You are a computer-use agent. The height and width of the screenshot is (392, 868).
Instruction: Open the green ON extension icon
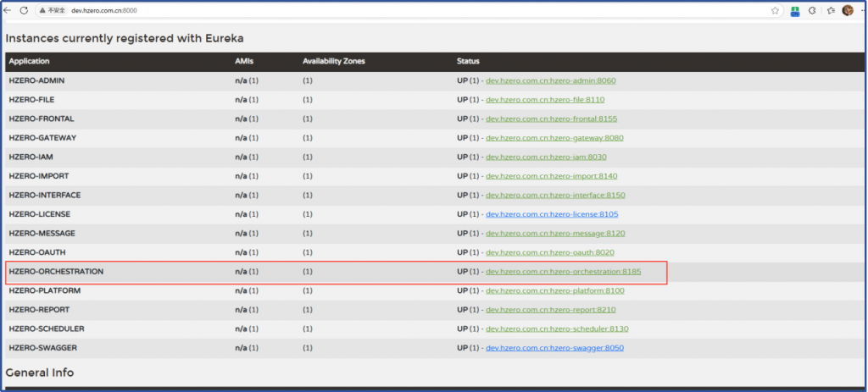[795, 11]
